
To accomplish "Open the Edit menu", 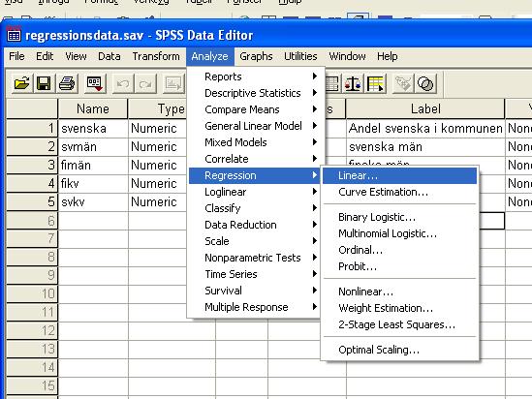I will point(45,56).
